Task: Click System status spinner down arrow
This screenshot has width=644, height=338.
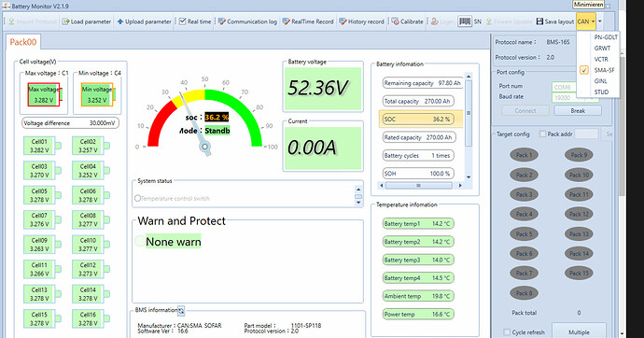Action: (x=358, y=203)
